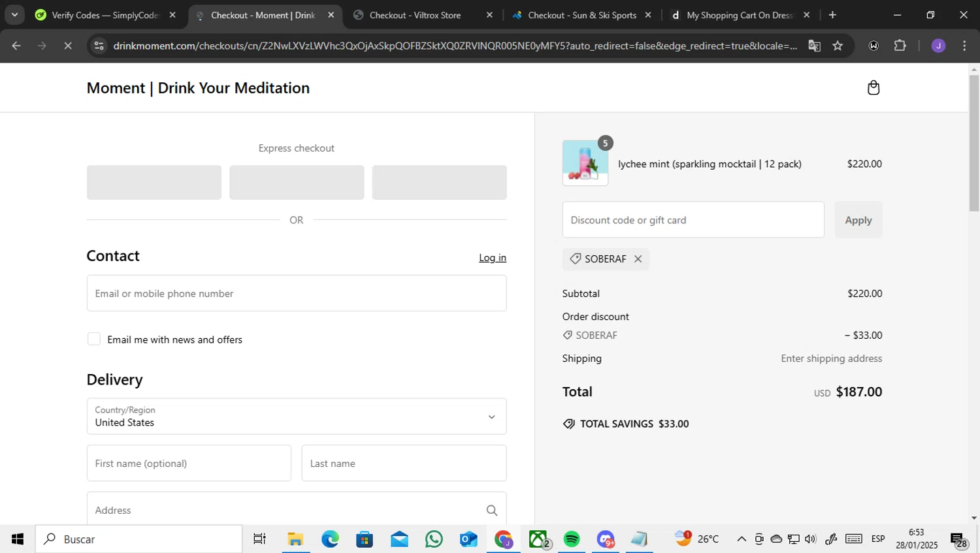Click the middle express checkout placeholder button

[x=297, y=182]
